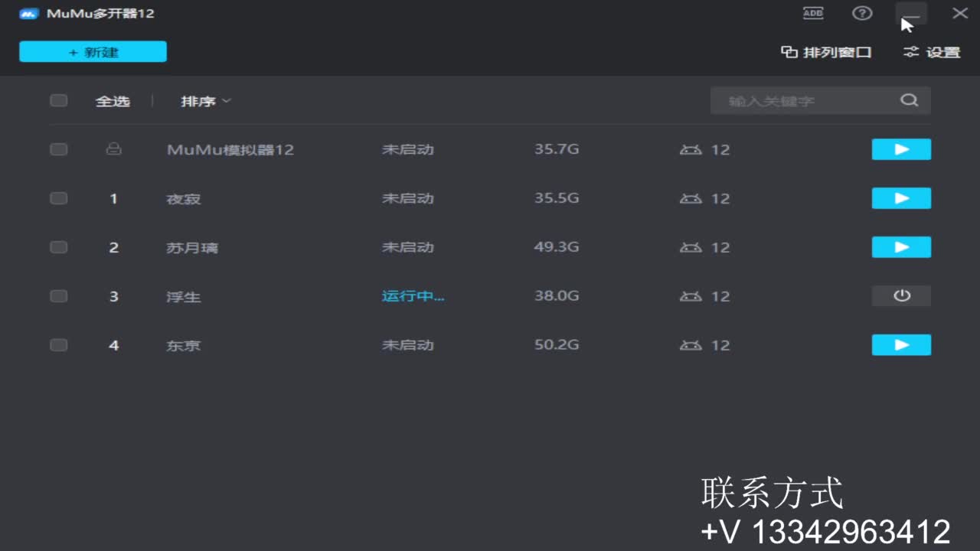The width and height of the screenshot is (980, 551).
Task: Click the 未启动 status in the MuMu模拟器12 row
Action: coord(408,149)
